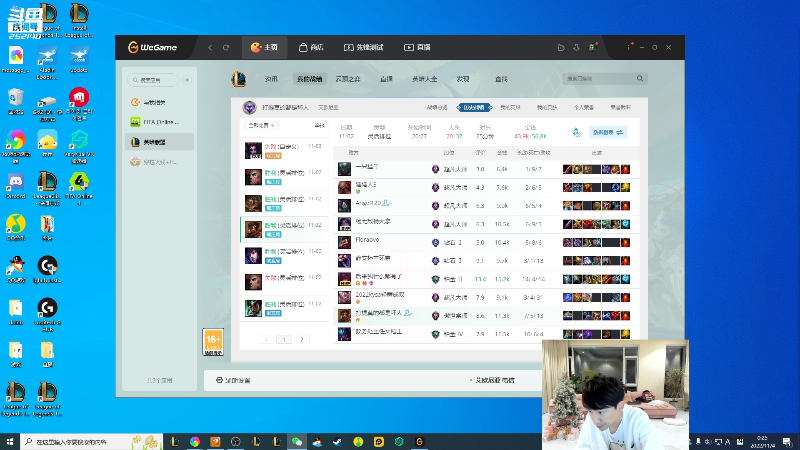800x450 pixels.
Task: Click the summoner search field
Action: (x=600, y=79)
